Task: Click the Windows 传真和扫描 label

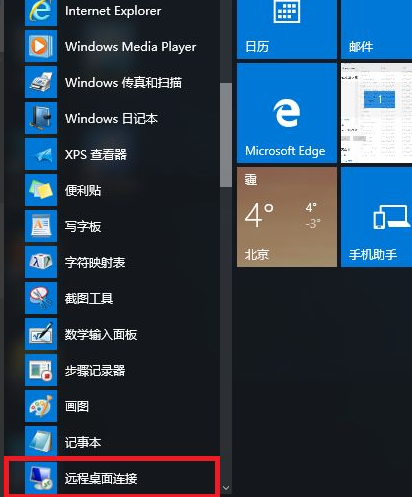Action: click(123, 82)
